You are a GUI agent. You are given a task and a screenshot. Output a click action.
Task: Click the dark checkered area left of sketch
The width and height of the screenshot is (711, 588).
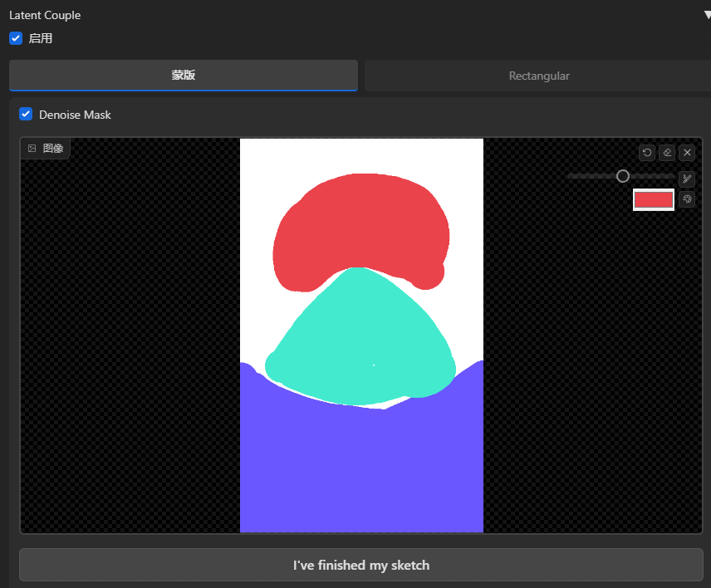(x=130, y=345)
